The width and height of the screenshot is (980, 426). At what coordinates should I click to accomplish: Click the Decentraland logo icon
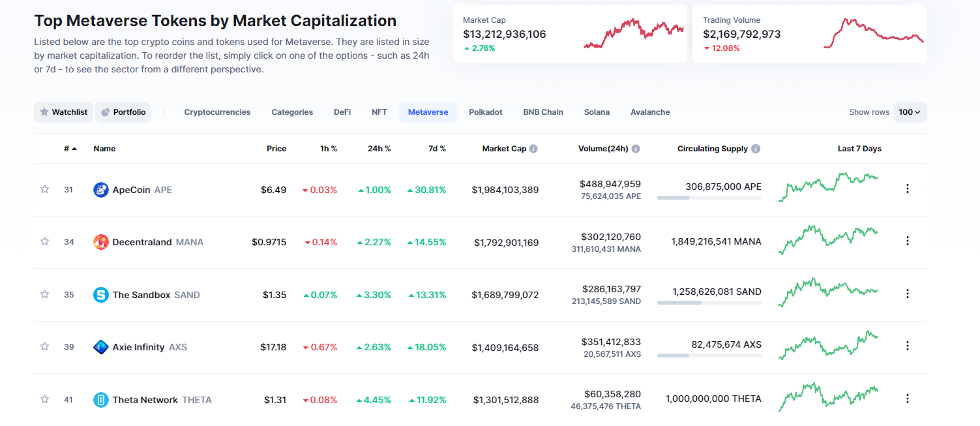tap(101, 242)
